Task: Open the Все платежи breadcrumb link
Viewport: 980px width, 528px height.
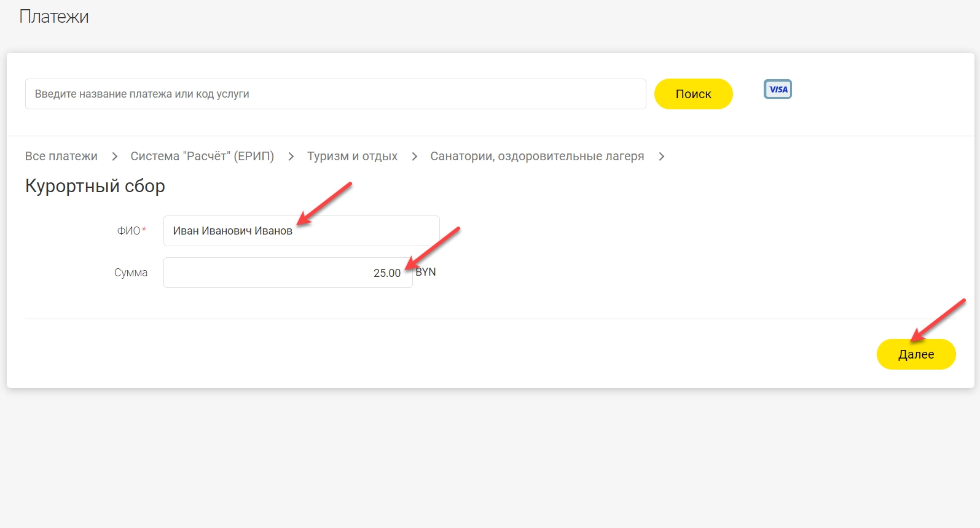Action: tap(61, 156)
